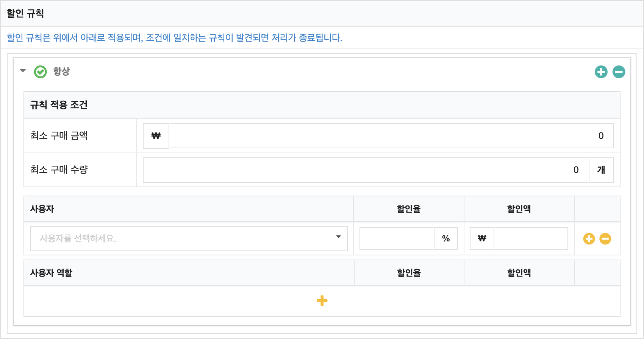Click the user 할인액 won amount input
This screenshot has width=644, height=339.
tap(531, 238)
